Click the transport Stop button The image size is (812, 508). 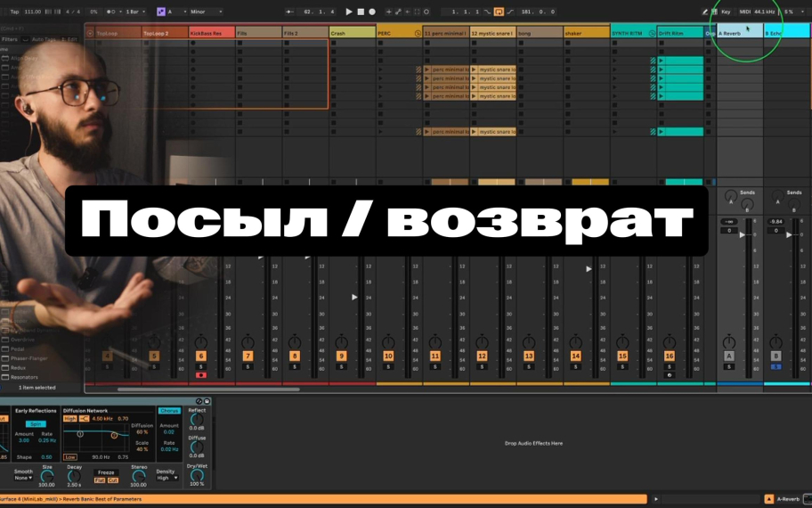tap(361, 12)
